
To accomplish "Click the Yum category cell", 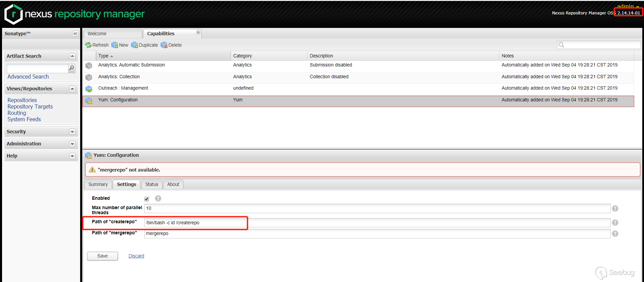I will coord(238,100).
